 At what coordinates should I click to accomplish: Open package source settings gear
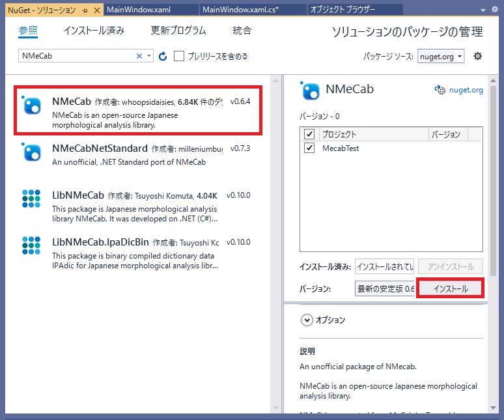[478, 56]
